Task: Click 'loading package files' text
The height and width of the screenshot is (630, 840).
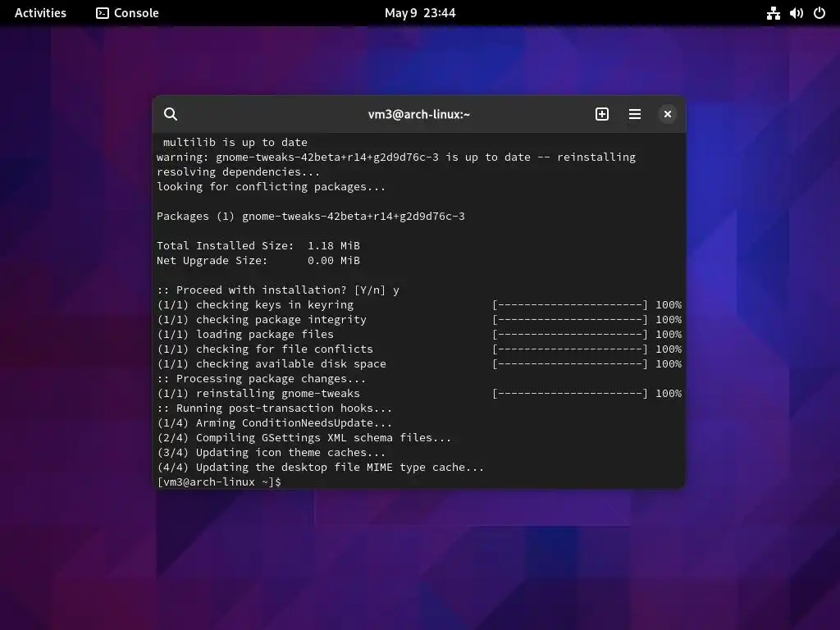Action: [265, 335]
